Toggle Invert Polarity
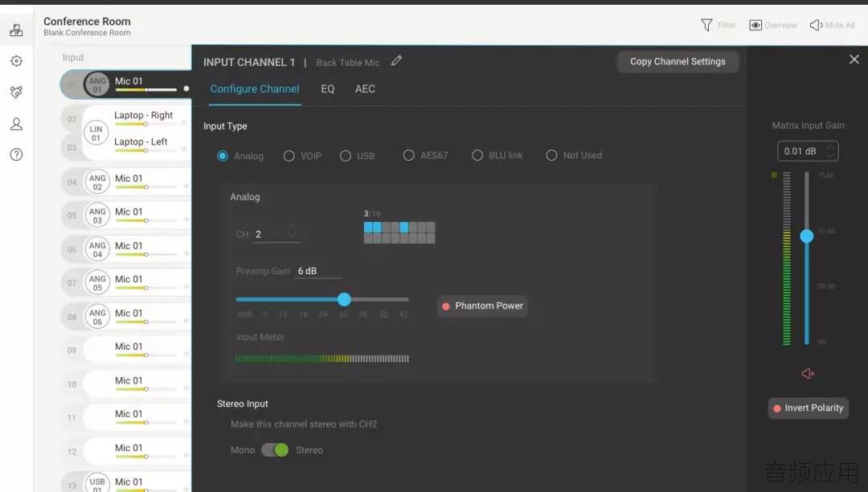 [x=809, y=408]
